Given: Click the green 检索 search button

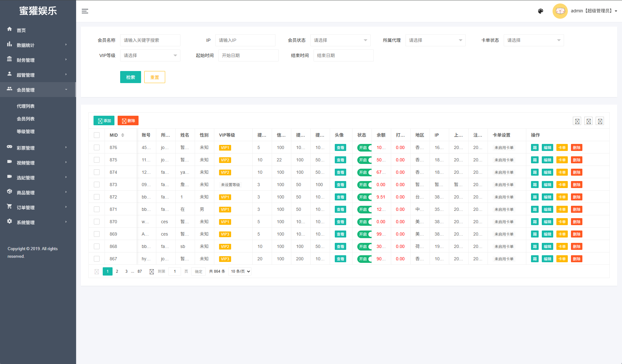Looking at the screenshot, I should [x=130, y=77].
